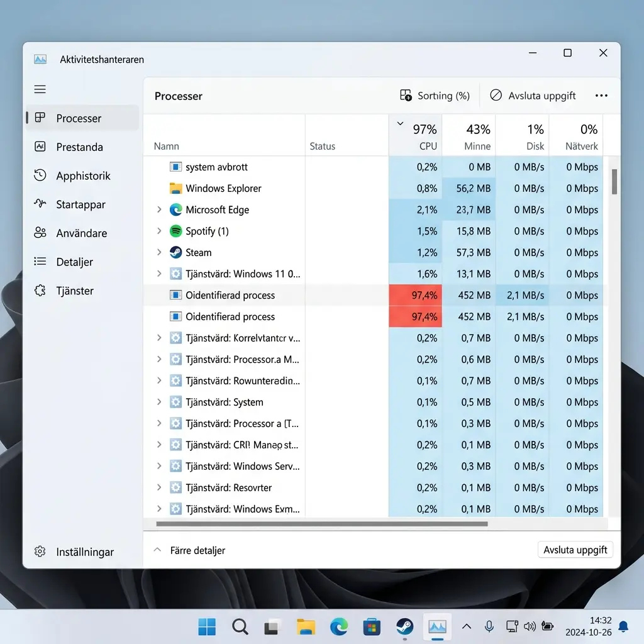This screenshot has height=644, width=644.
Task: Open Windows Start button on taskbar
Action: click(x=207, y=627)
